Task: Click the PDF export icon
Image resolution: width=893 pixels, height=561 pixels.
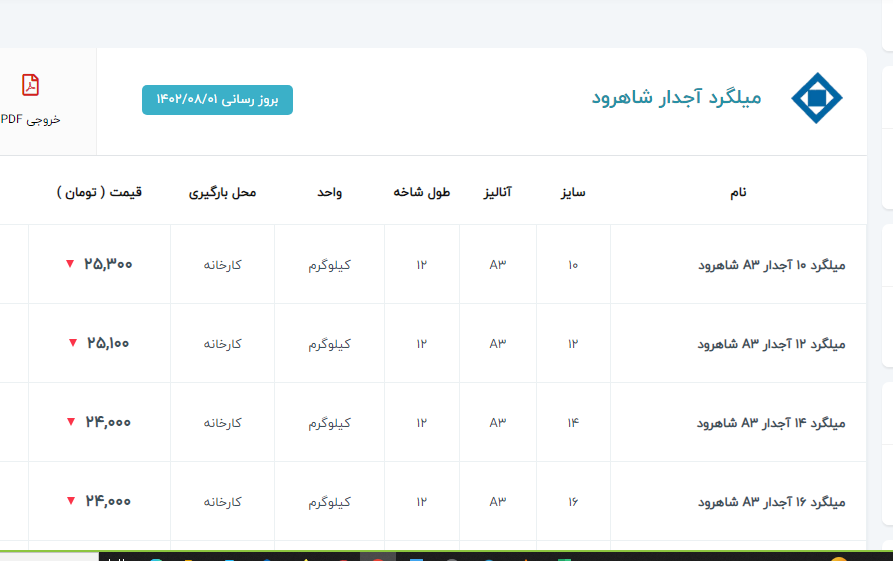Action: tap(31, 86)
